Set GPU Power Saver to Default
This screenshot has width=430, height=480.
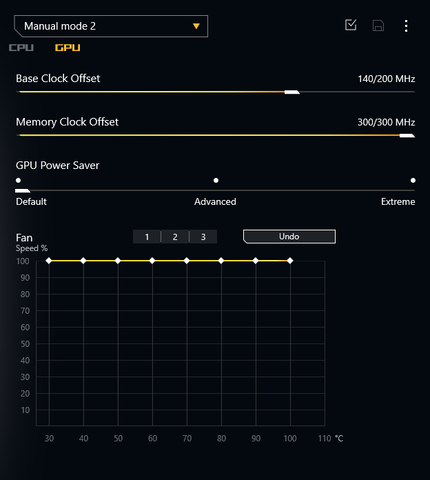tap(18, 180)
